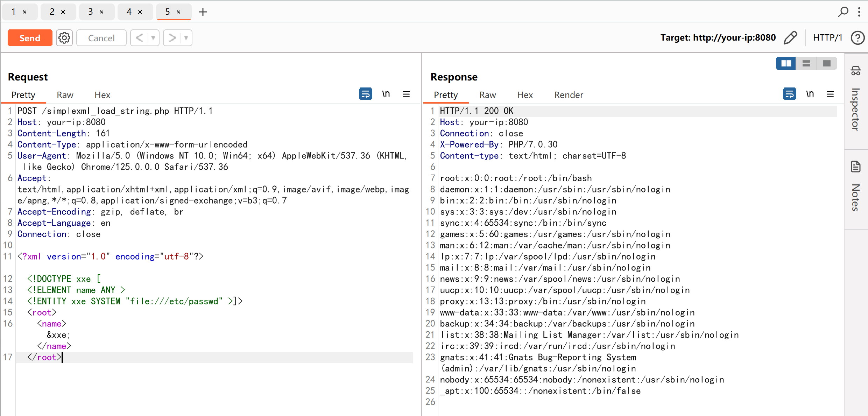Viewport: 868px width, 416px height.
Task: Select top-bottom layout view
Action: click(806, 63)
